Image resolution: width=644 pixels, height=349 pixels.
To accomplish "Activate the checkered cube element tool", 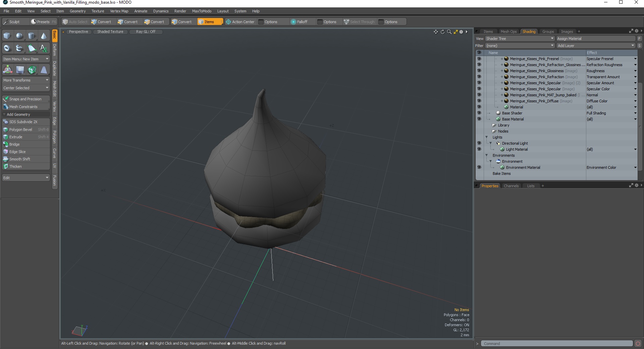I will (x=32, y=70).
